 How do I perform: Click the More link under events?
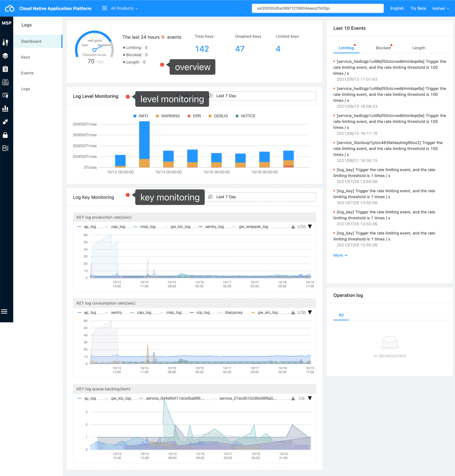(340, 255)
